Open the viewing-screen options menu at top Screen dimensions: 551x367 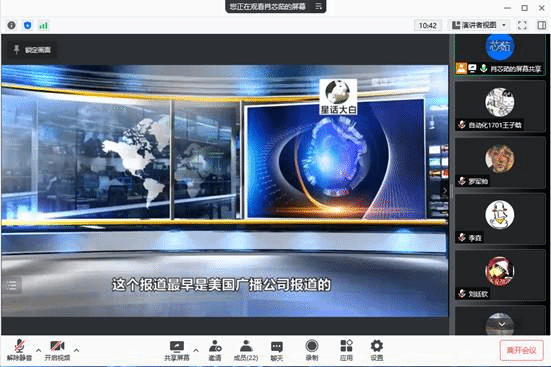point(318,6)
